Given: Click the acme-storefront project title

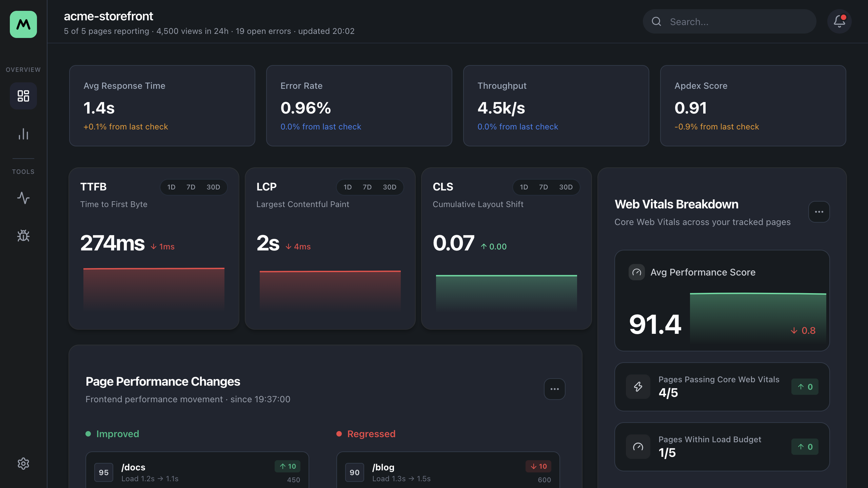Looking at the screenshot, I should [108, 16].
